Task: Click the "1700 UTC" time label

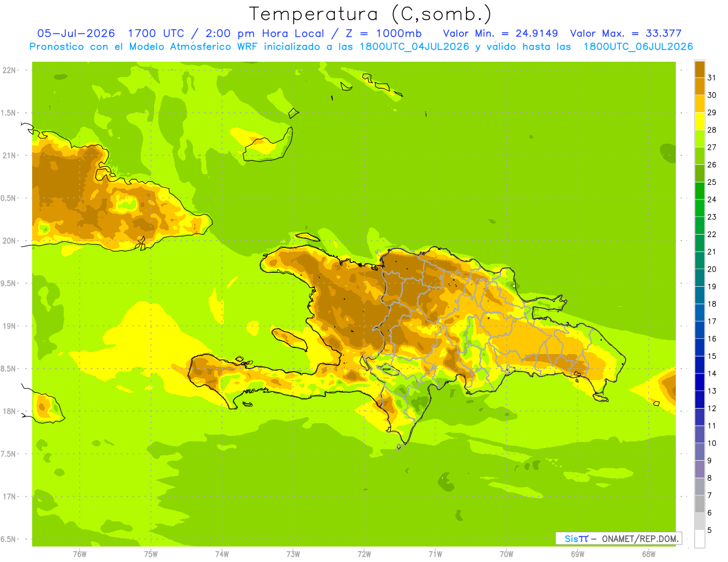Action: [157, 33]
